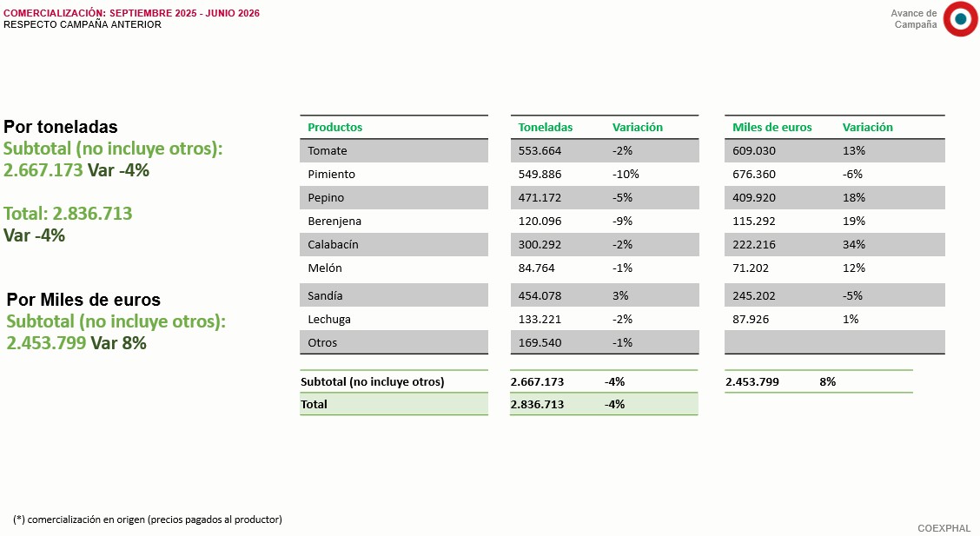This screenshot has width=980, height=536.
Task: Select the Por toneladas heading
Action: pyautogui.click(x=61, y=127)
